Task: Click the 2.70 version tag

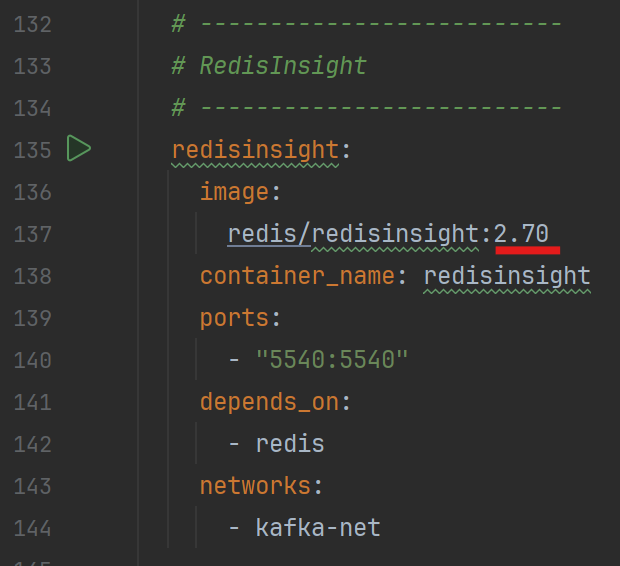Action: 521,233
